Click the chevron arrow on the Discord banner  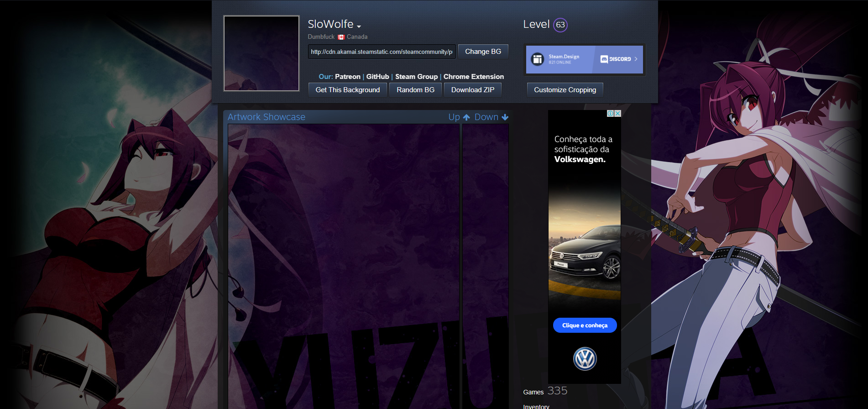[x=636, y=59]
